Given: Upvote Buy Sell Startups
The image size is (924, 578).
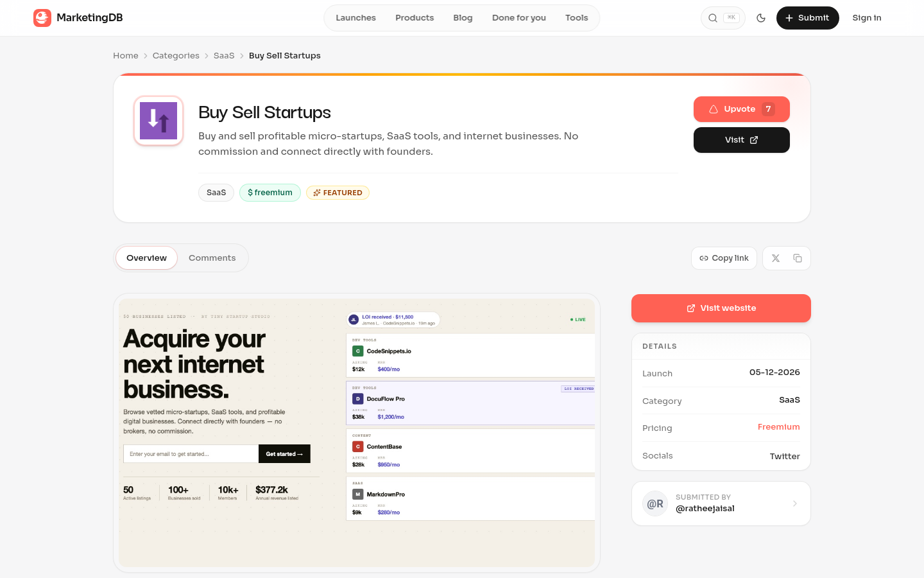Looking at the screenshot, I should (742, 109).
